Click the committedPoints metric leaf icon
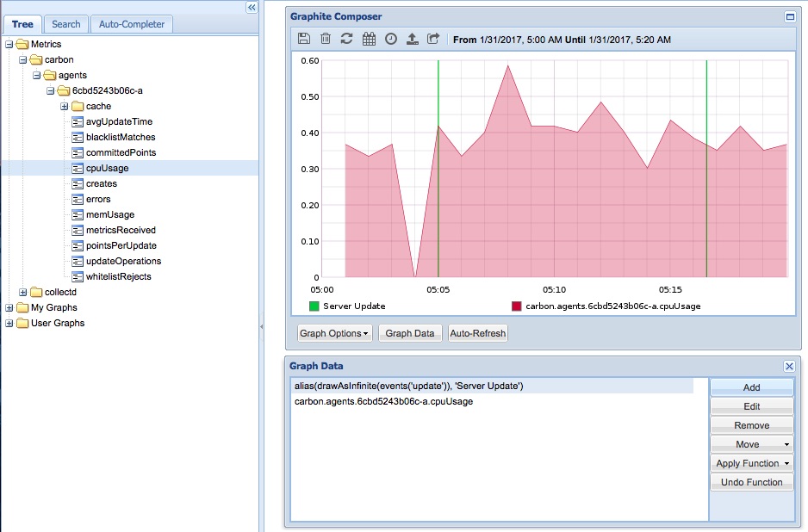This screenshot has width=808, height=532. coord(78,153)
